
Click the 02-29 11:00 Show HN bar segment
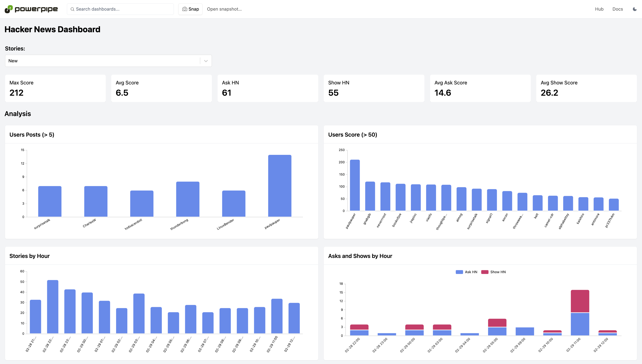click(x=580, y=301)
